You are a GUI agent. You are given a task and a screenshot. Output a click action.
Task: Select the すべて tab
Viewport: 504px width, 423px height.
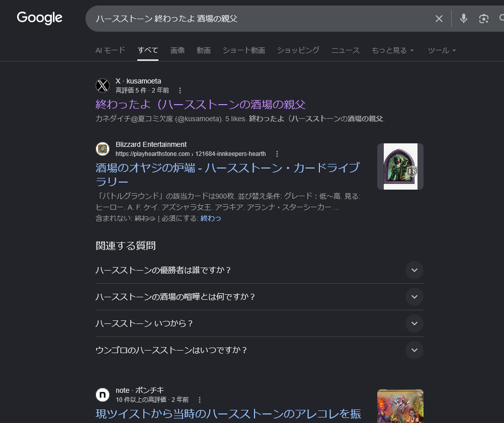point(148,50)
